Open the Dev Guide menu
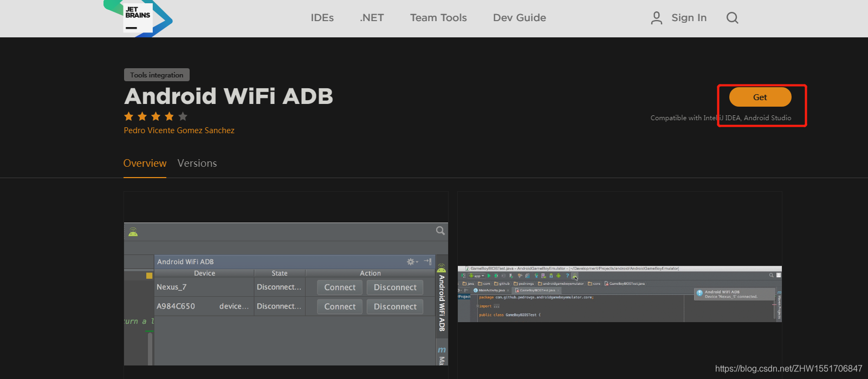The height and width of the screenshot is (379, 868). (520, 18)
